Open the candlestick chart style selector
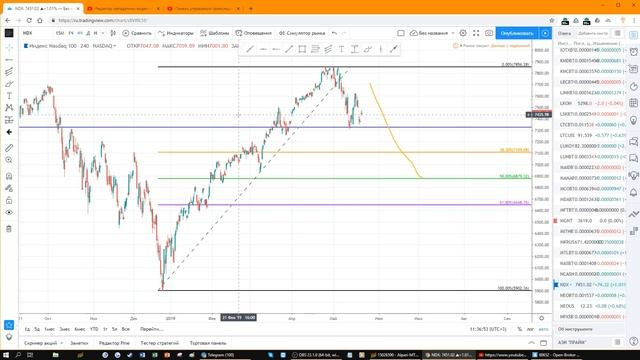 113,33
